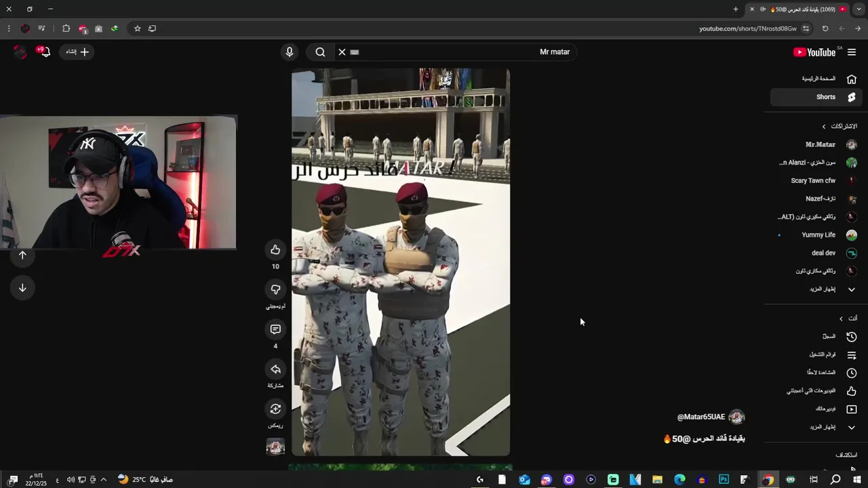Open browser tab search dropdown
The height and width of the screenshot is (488, 868).
point(859,9)
